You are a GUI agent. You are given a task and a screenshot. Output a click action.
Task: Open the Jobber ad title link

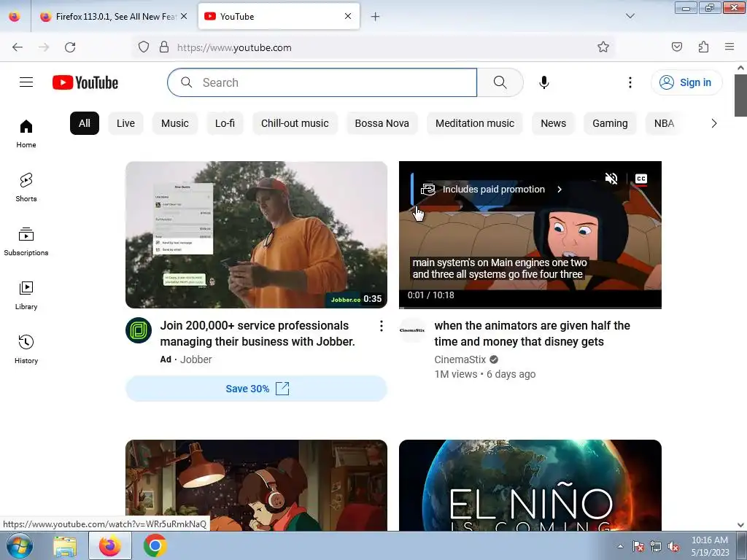[x=258, y=333]
